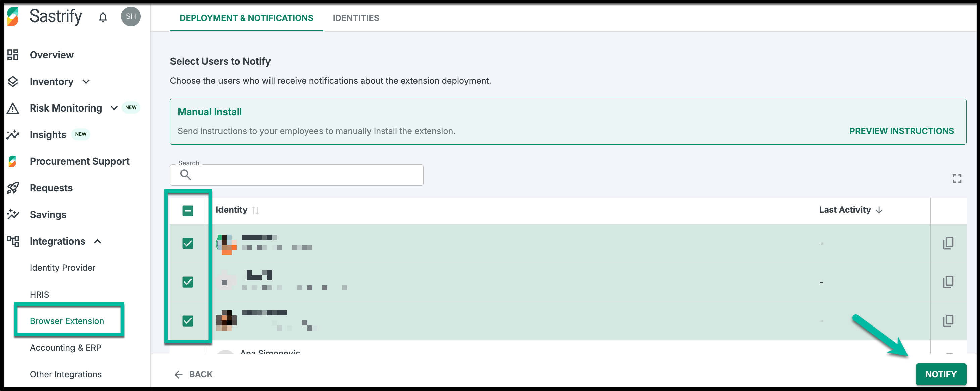Collapse the Integrations section chevron
Image resolution: width=980 pixels, height=391 pixels.
(97, 242)
